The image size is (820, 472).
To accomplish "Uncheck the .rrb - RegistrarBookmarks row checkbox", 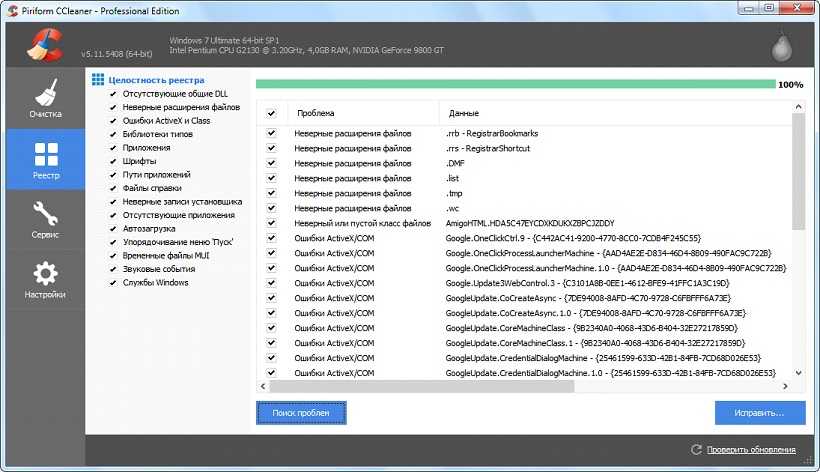I will point(271,133).
